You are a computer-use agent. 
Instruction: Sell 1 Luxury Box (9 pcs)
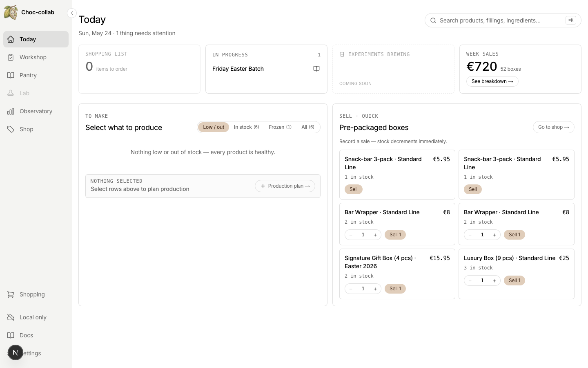coord(514,280)
